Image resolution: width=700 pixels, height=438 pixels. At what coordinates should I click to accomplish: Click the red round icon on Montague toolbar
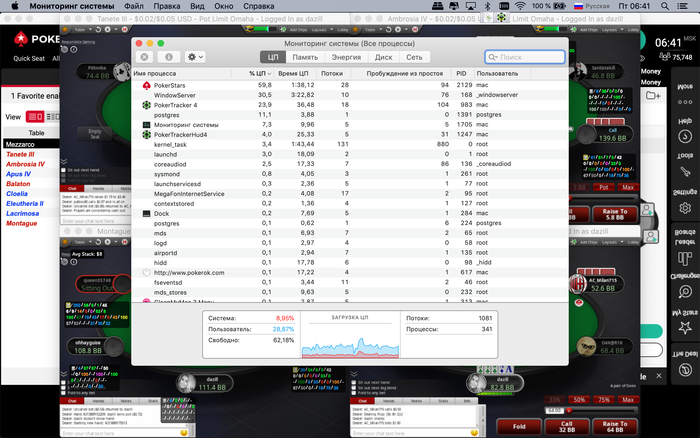(x=125, y=242)
